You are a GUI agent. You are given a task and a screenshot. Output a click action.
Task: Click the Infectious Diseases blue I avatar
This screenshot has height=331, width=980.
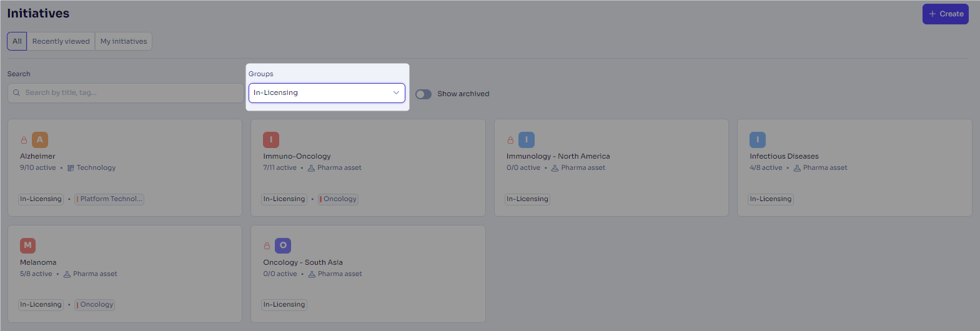[758, 140]
